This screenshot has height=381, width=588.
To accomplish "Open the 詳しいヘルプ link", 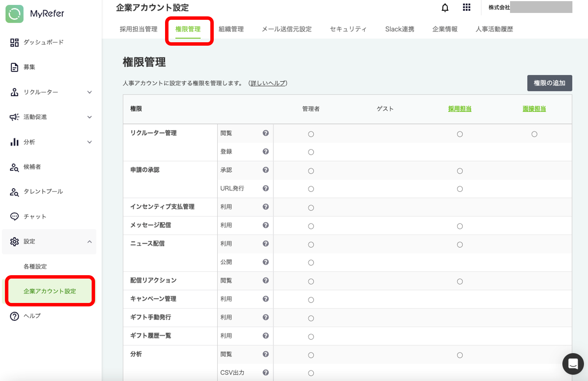I will (268, 83).
